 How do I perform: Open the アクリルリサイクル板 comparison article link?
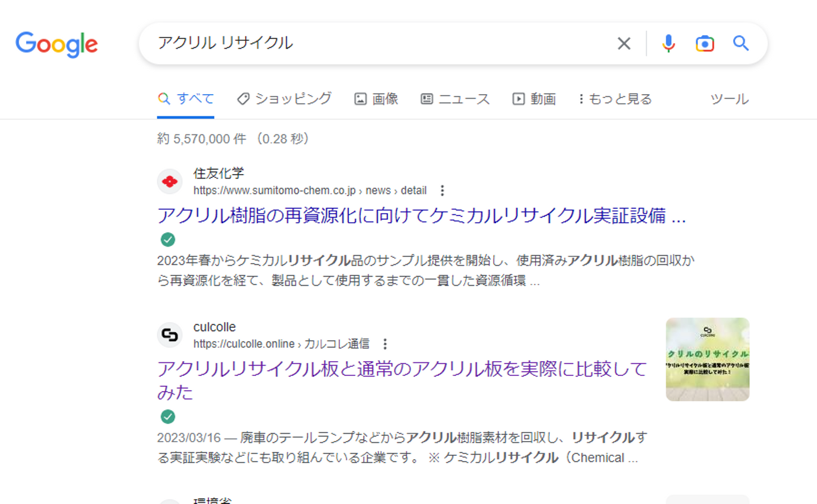(x=402, y=370)
